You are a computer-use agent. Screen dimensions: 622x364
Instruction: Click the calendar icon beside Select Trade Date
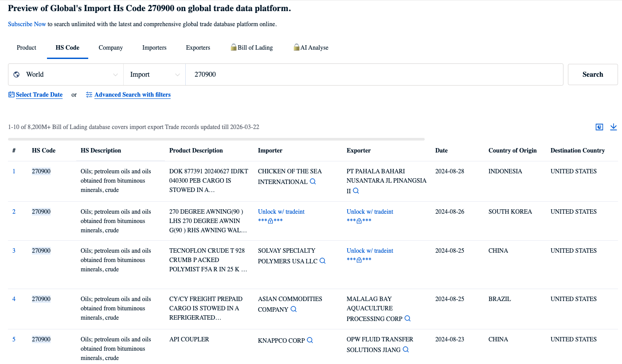(12, 94)
